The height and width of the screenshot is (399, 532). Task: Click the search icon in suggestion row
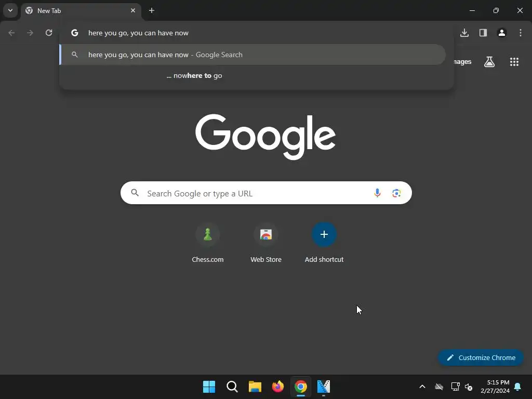tap(75, 55)
